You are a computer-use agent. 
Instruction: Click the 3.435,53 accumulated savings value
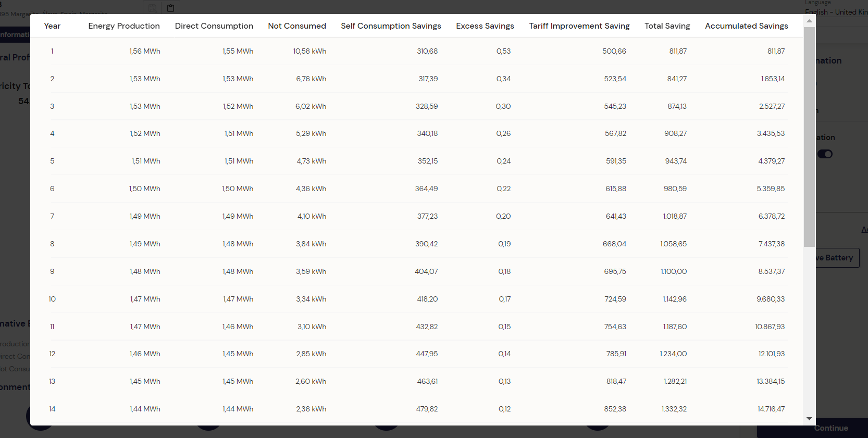coord(771,133)
